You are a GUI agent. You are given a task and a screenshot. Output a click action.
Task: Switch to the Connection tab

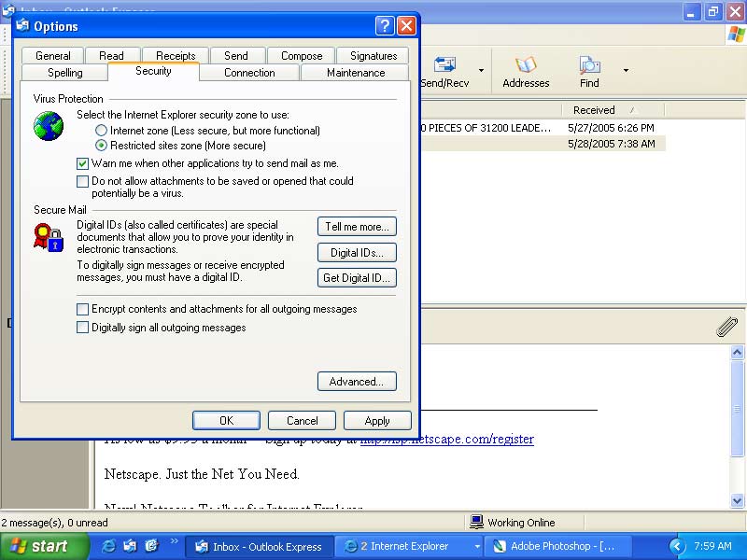pos(249,73)
